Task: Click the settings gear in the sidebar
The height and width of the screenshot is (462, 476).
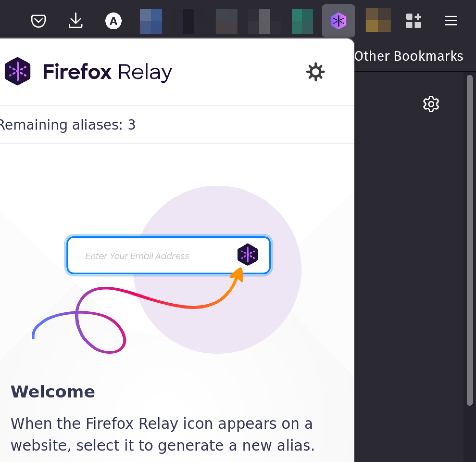Action: point(431,104)
